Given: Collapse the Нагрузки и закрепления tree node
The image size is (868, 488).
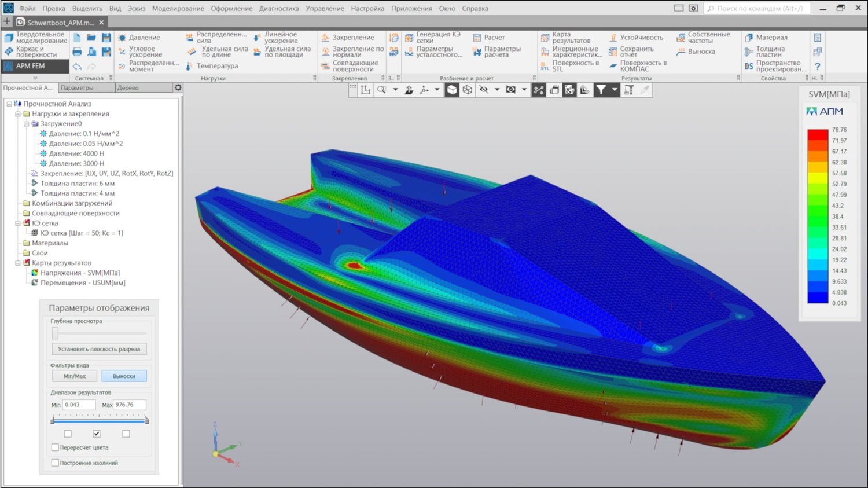Looking at the screenshot, I should click(x=18, y=114).
